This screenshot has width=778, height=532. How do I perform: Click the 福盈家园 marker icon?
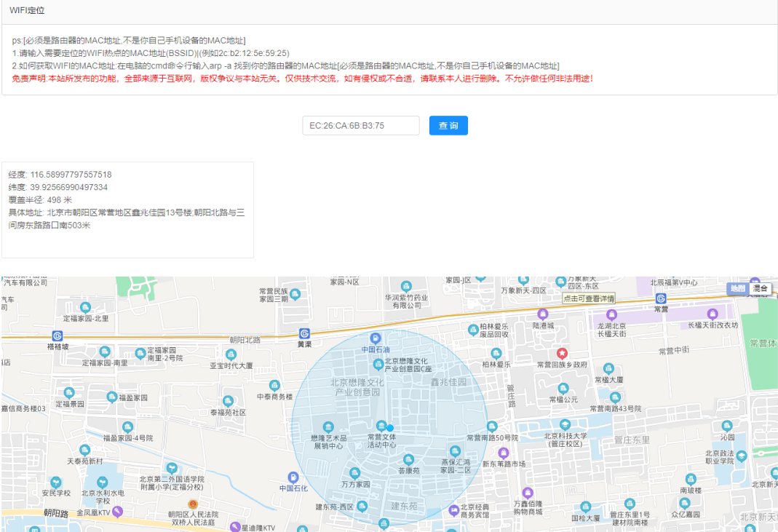[112, 397]
